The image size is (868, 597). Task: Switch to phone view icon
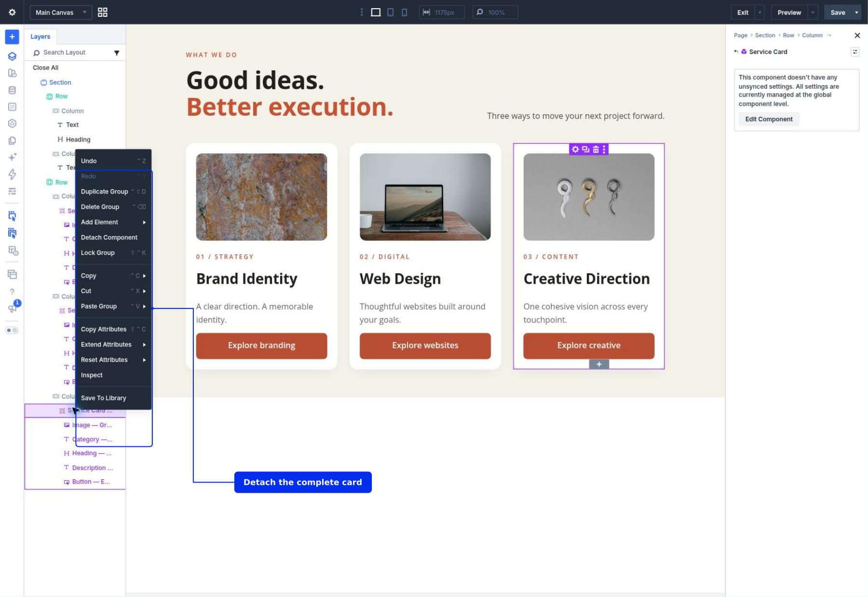(404, 12)
